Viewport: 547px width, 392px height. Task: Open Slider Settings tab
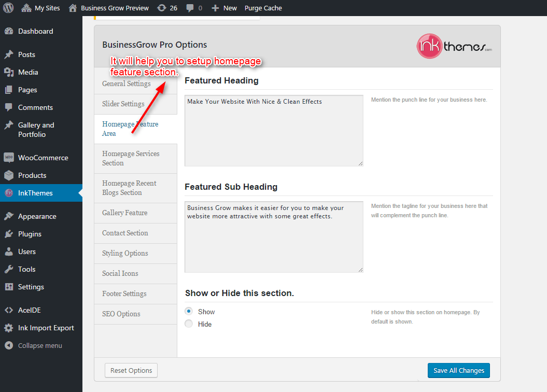pos(136,104)
